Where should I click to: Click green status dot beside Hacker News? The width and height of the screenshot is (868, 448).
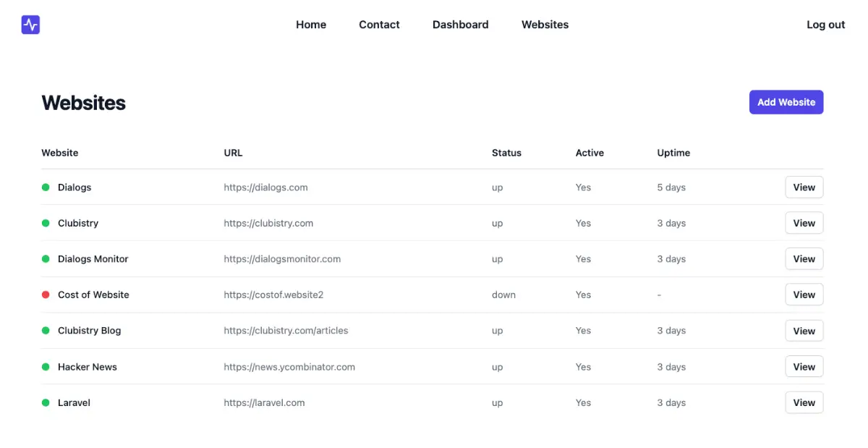[x=46, y=367]
